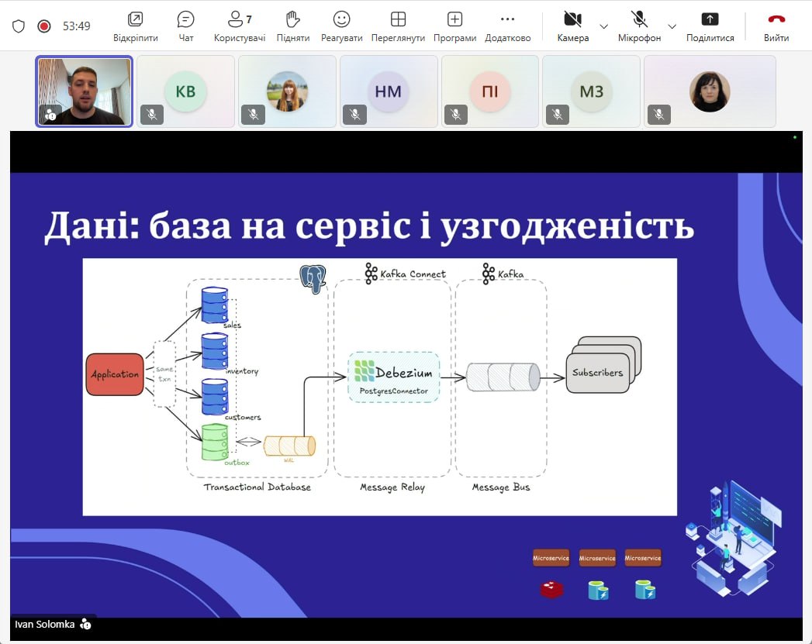
Task: Expand the camera options dropdown arrow
Action: [604, 26]
